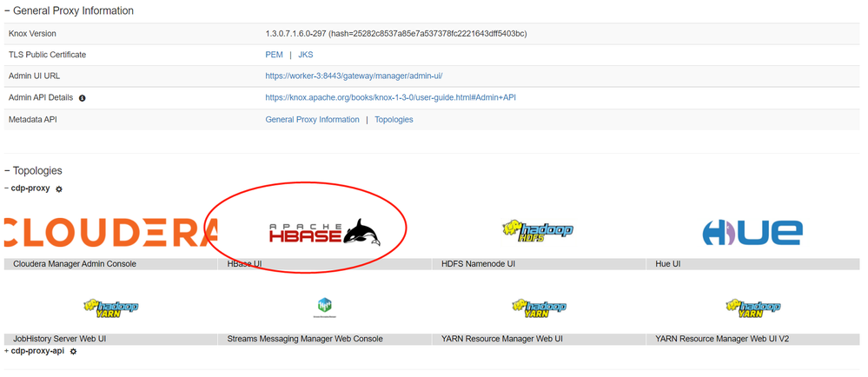This screenshot has width=868, height=377.
Task: Click JobHistory Server Web UI label
Action: pyautogui.click(x=61, y=339)
